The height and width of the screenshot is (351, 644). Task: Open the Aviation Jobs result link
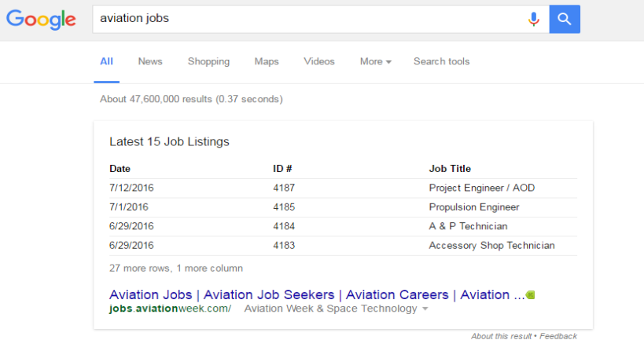point(316,295)
